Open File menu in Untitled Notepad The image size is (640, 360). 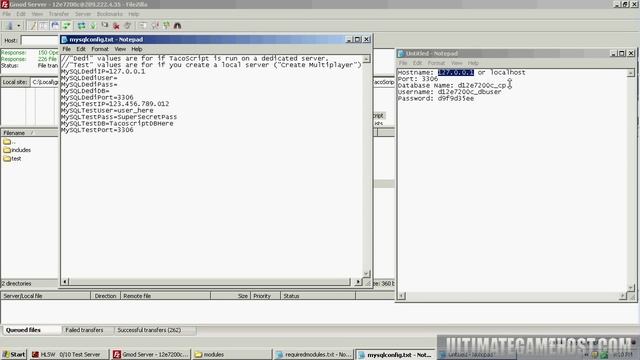coord(403,63)
